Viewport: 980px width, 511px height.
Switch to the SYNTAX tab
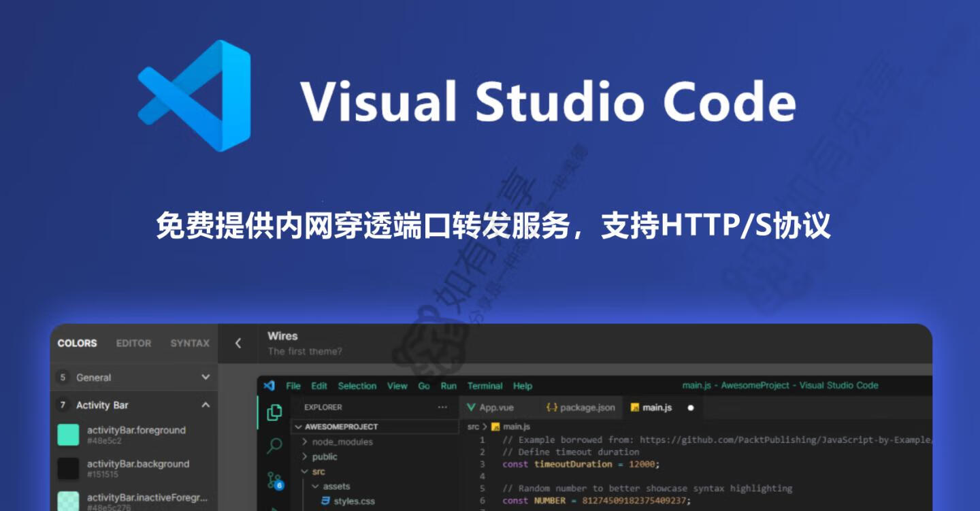pyautogui.click(x=190, y=343)
